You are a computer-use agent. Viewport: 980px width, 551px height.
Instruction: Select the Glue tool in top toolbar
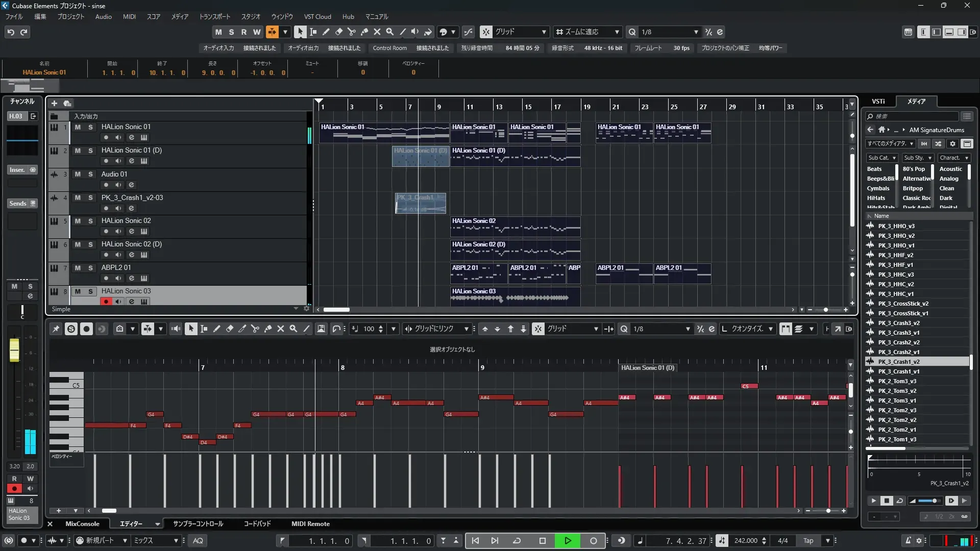(364, 32)
